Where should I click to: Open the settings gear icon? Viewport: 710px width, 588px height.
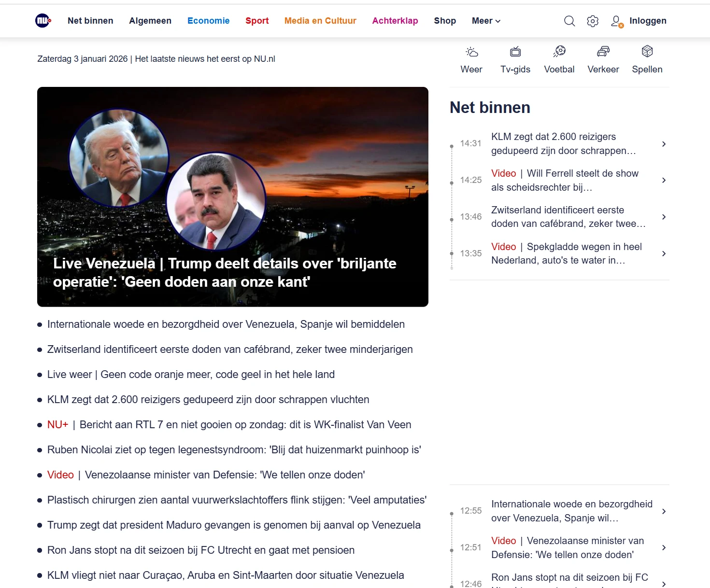click(x=593, y=21)
